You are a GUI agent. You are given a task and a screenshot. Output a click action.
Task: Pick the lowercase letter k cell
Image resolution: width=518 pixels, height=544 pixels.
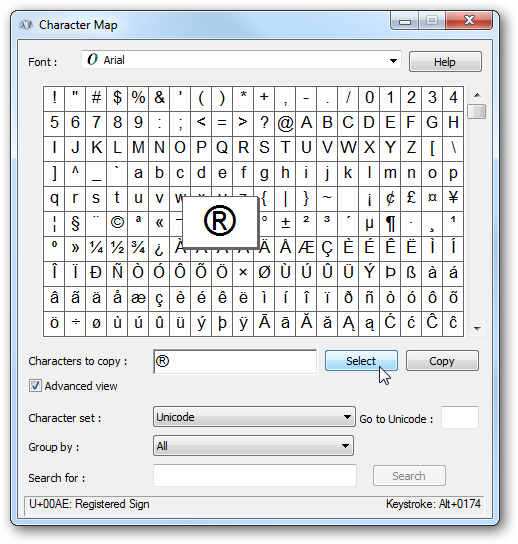click(348, 173)
